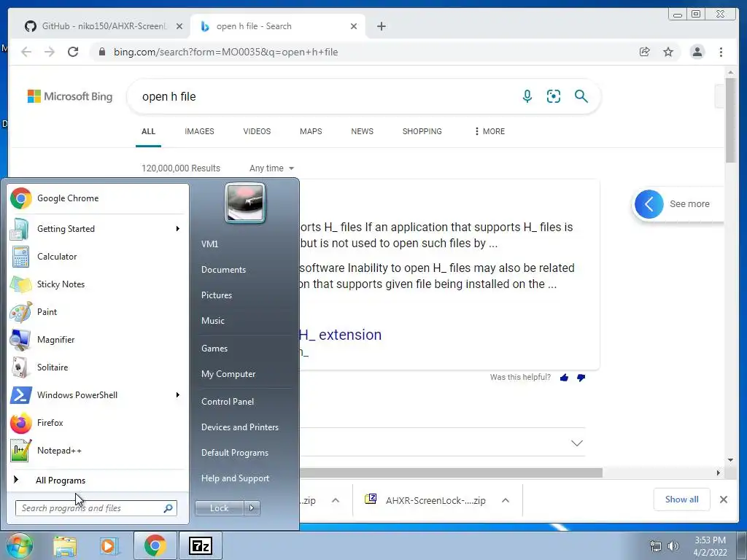The height and width of the screenshot is (560, 747).
Task: Click the Chrome address bar URL
Action: (225, 52)
